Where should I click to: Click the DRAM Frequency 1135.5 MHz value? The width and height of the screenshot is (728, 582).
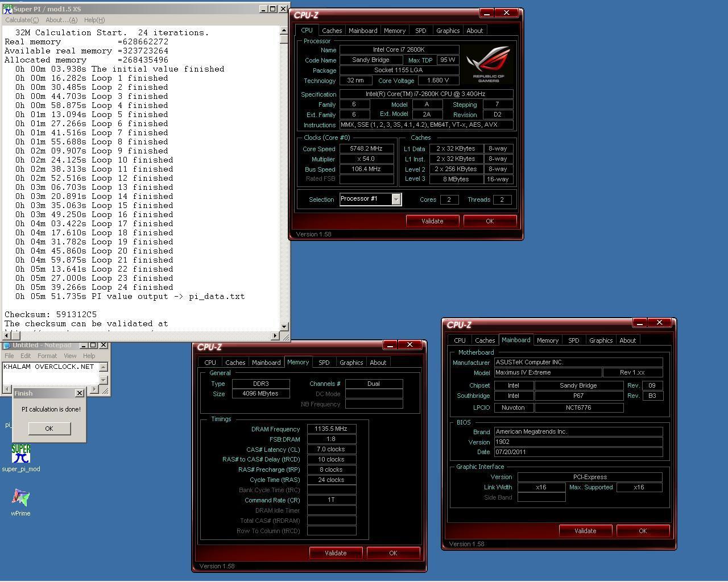332,429
